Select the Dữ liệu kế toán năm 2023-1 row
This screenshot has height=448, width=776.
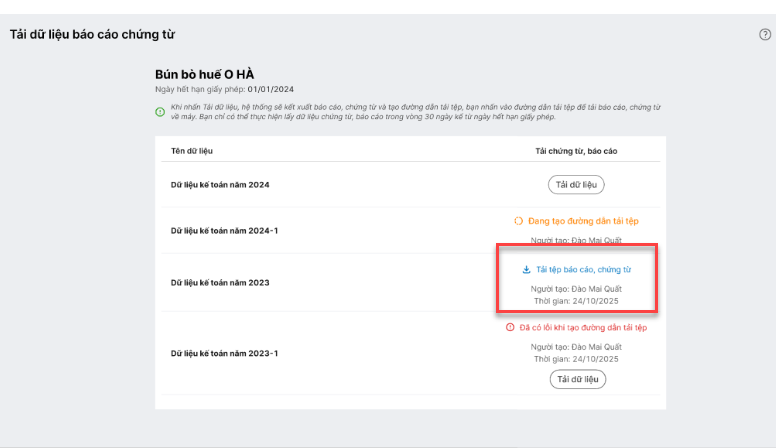224,353
